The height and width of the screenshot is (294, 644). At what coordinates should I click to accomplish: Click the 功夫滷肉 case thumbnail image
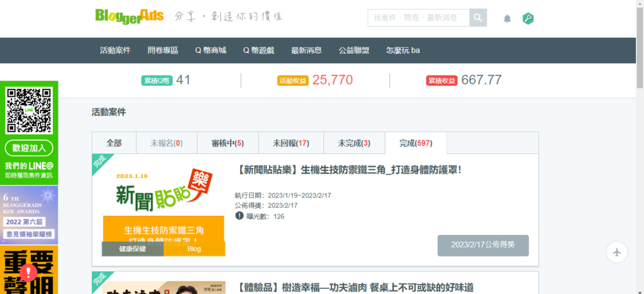[164, 288]
